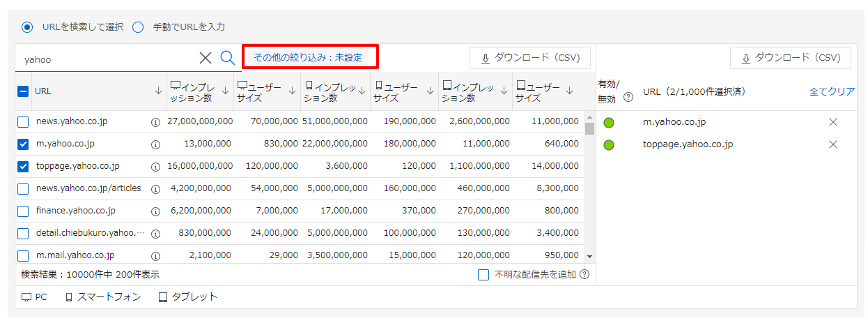Download search results CSV on left
The height and width of the screenshot is (323, 868).
530,58
